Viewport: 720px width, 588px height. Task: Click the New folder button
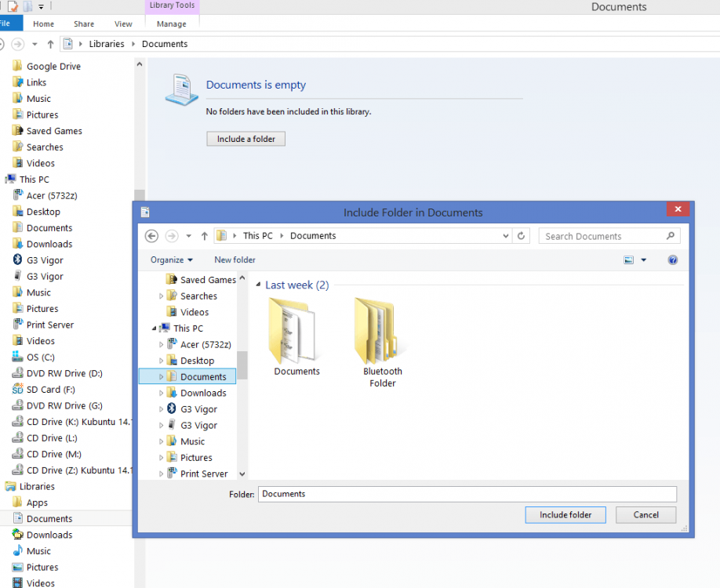click(235, 260)
